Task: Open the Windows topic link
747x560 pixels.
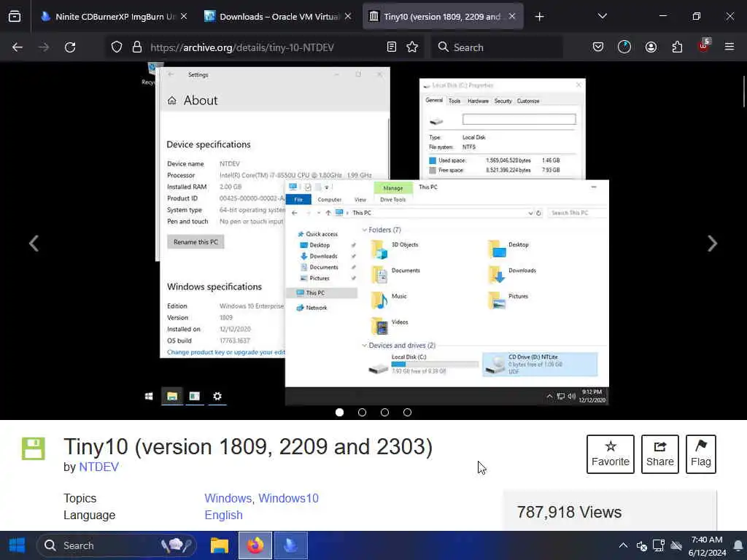Action: 228,498
